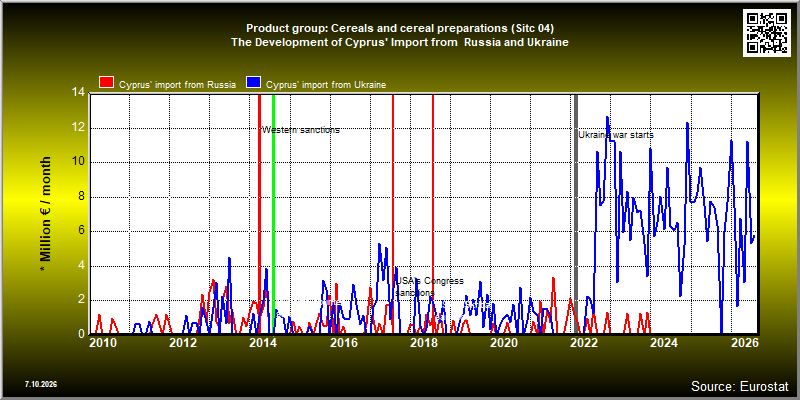This screenshot has height=400, width=800.
Task: Click the x-axis year 2018
Action: pos(423,343)
